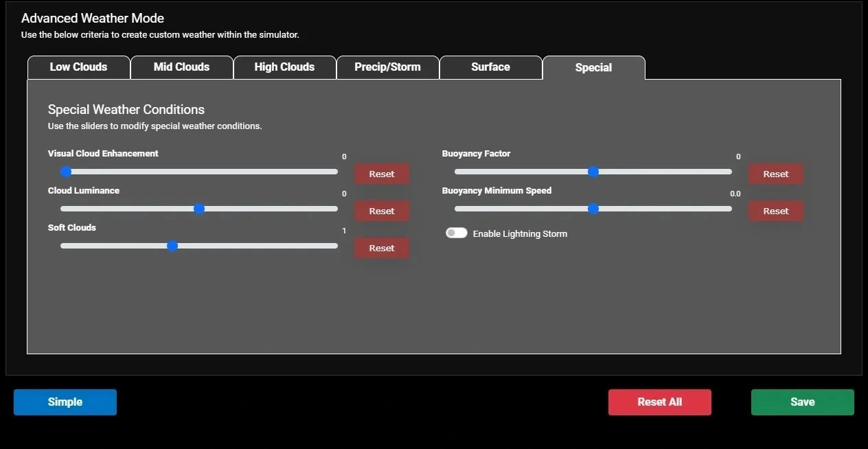Click the Cloud Luminance slider handle
Image resolution: width=868 pixels, height=449 pixels.
[199, 209]
